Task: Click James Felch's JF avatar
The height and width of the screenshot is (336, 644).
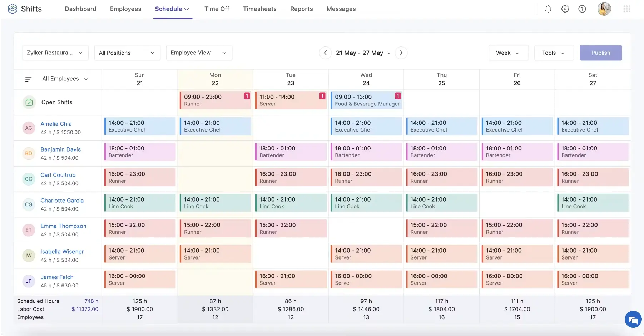Action: [29, 281]
